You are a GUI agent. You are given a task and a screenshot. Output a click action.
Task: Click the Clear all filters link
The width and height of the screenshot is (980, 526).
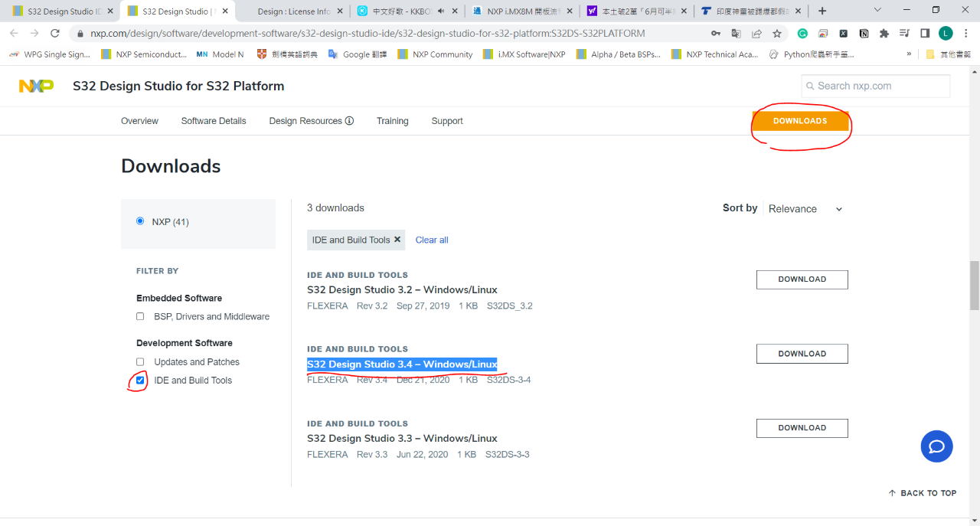pyautogui.click(x=432, y=240)
